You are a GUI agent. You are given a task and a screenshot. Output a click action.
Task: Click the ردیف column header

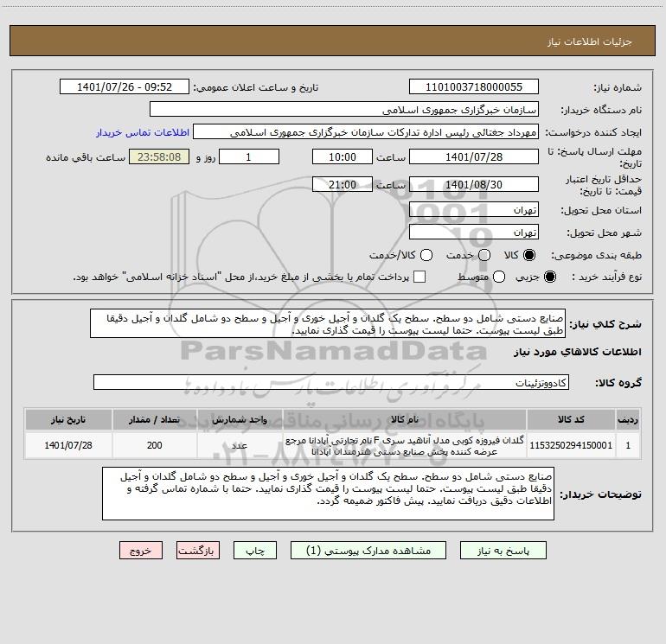(x=628, y=419)
